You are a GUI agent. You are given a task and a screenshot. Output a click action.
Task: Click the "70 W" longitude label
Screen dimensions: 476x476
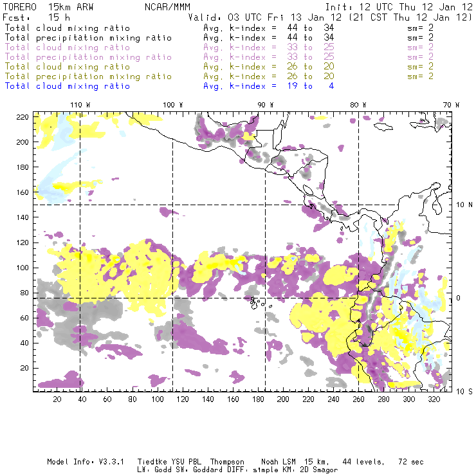click(x=451, y=105)
